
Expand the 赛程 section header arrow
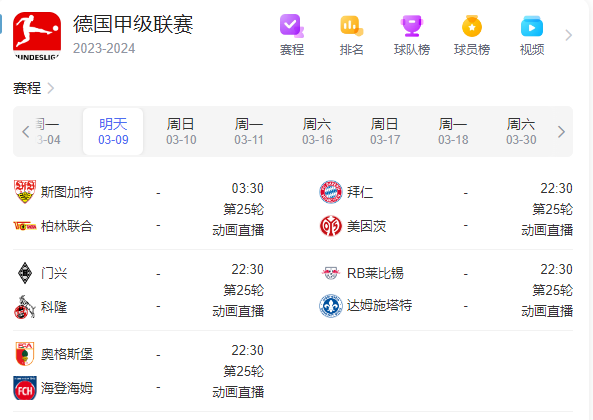(x=50, y=88)
